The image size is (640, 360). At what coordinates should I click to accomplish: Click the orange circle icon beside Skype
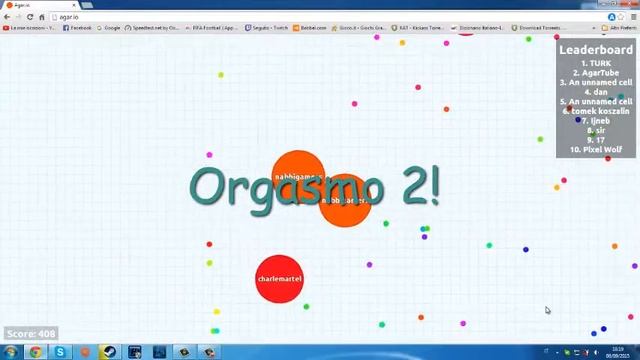pyautogui.click(x=85, y=352)
